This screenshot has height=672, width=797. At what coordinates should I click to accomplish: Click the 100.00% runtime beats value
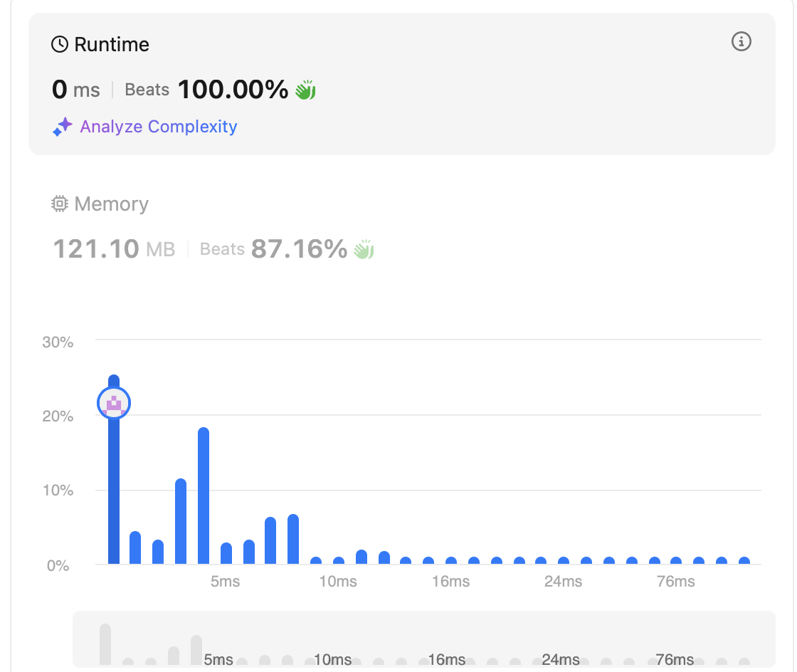click(x=233, y=90)
